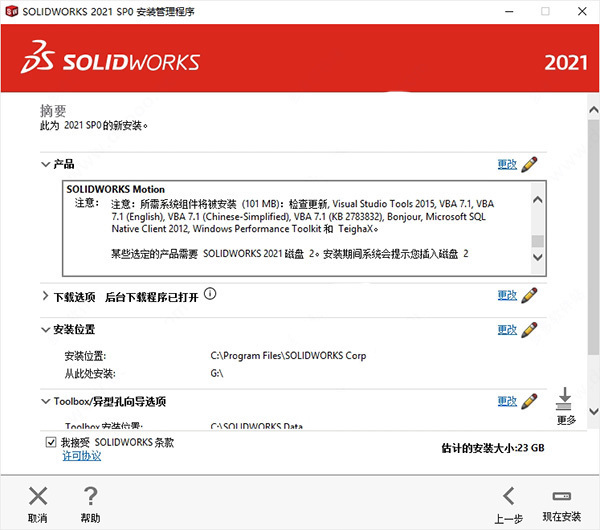
Task: Click 估计的安装大小:23 GB text
Action: (493, 448)
